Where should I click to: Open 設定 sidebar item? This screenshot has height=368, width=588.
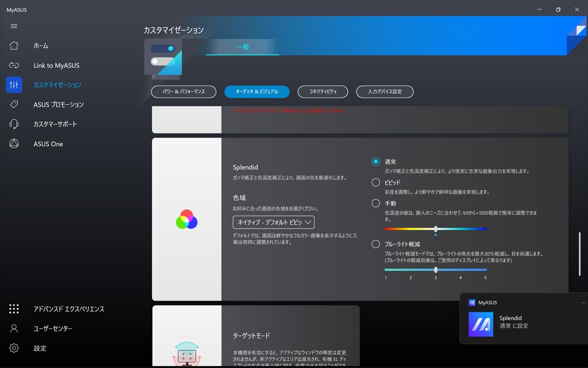(40, 348)
